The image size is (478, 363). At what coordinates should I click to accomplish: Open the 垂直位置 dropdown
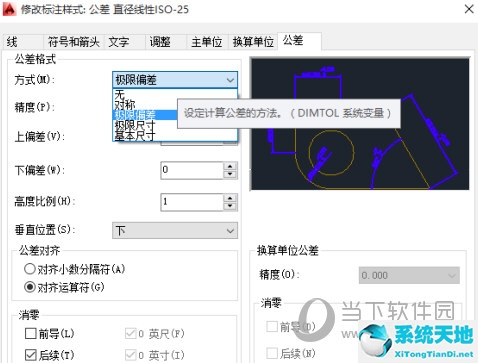tap(175, 231)
